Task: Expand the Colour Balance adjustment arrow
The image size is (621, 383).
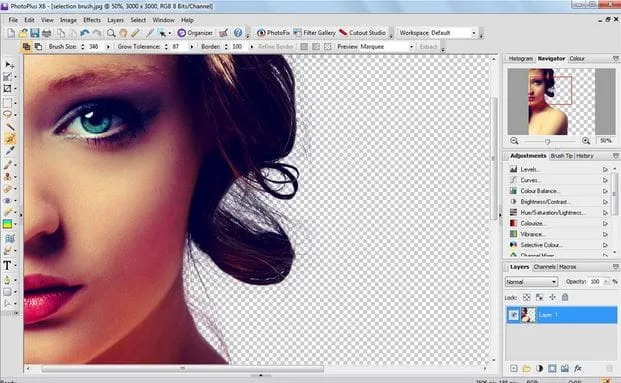Action: point(605,191)
